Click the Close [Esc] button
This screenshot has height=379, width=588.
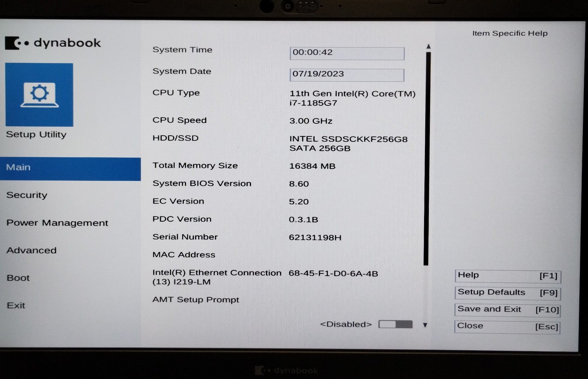tap(508, 327)
